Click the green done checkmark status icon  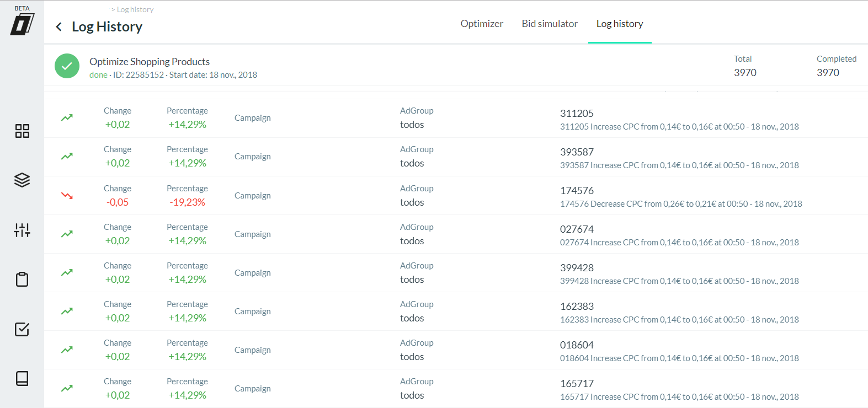(x=67, y=66)
